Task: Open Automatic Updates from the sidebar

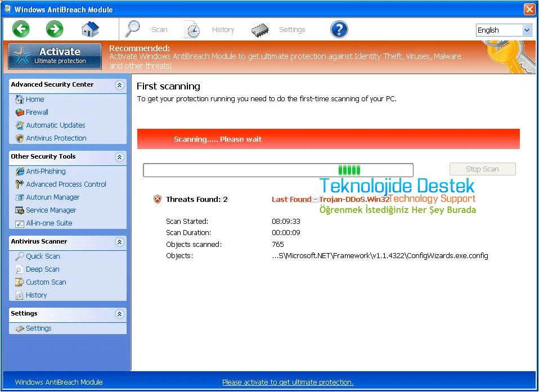Action: coord(56,125)
